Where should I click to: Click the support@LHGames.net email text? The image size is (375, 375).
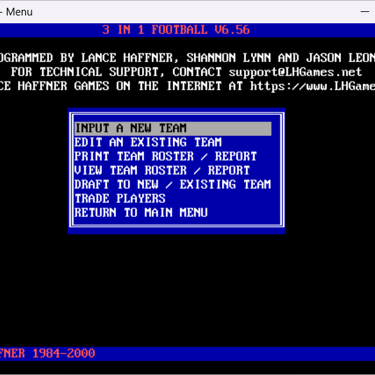(295, 72)
